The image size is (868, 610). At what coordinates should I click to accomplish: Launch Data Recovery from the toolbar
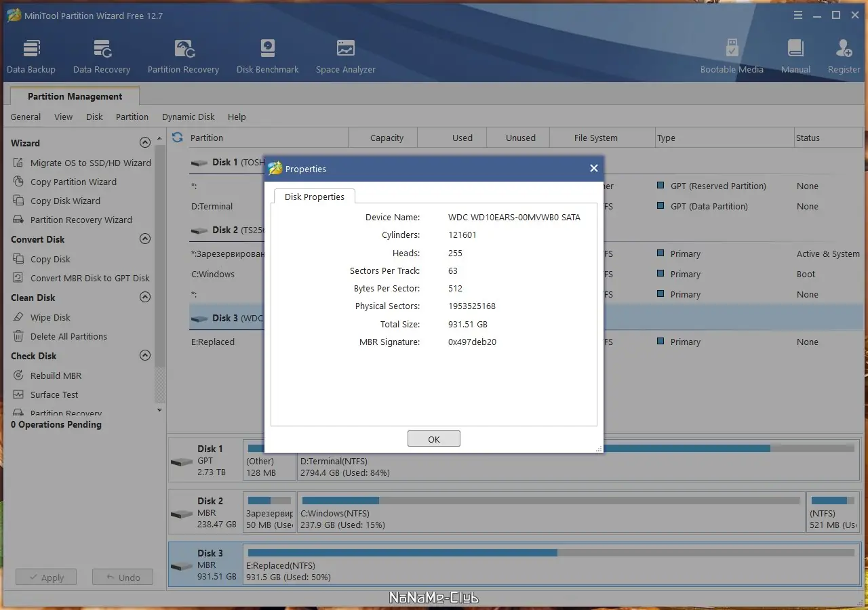[x=102, y=57]
